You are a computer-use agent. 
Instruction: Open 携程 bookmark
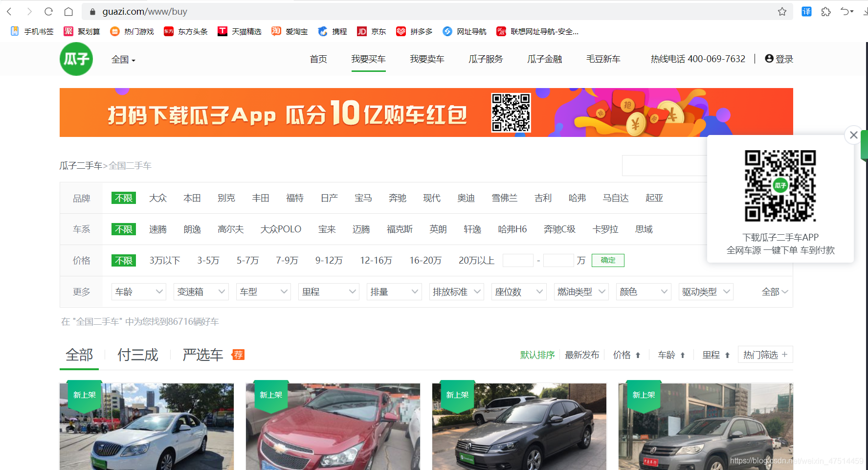tap(333, 31)
